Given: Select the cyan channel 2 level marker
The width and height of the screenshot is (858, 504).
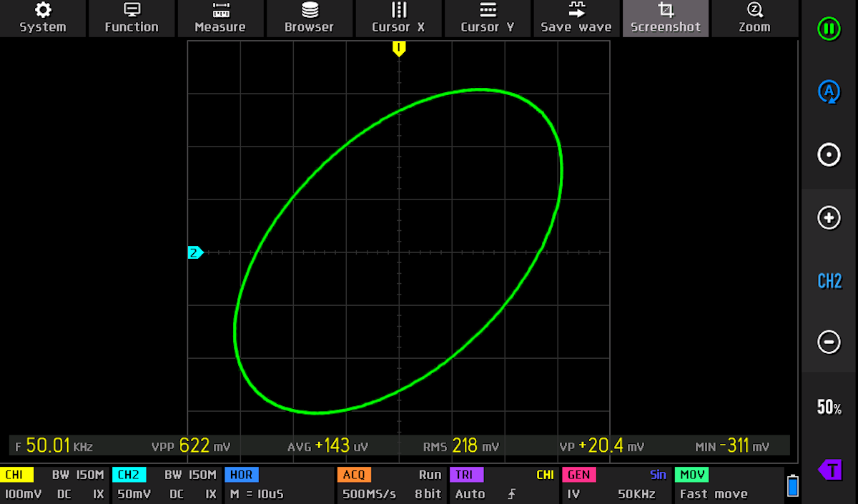Looking at the screenshot, I should (195, 252).
